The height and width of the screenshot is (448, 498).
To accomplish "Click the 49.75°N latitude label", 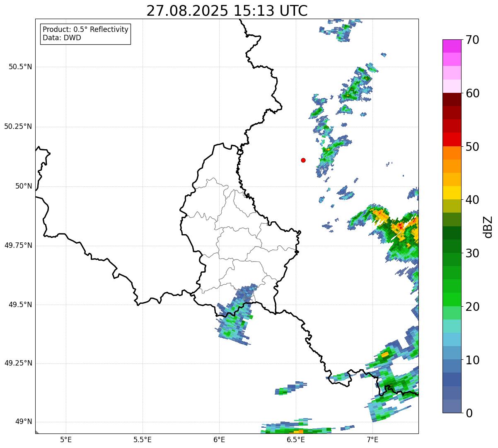I will (x=18, y=245).
